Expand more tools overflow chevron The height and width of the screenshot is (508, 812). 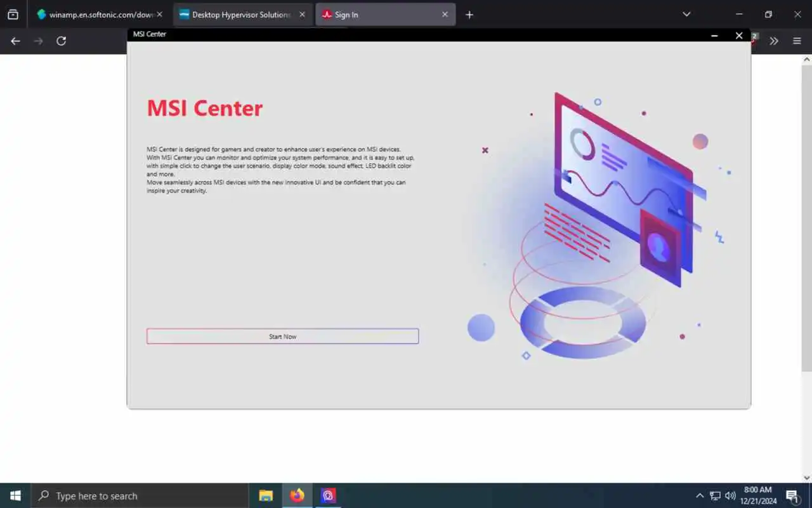pos(774,41)
